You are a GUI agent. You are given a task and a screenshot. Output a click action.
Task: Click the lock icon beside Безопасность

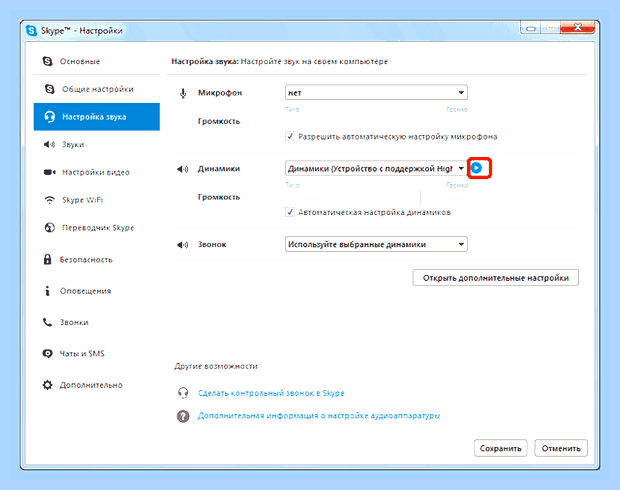(47, 259)
